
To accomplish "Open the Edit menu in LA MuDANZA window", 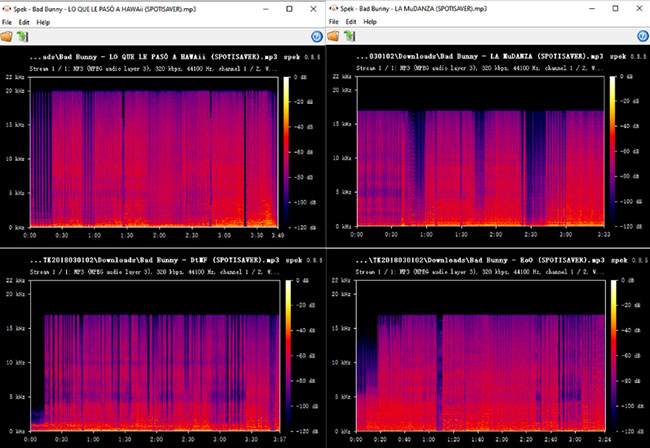I will point(351,22).
